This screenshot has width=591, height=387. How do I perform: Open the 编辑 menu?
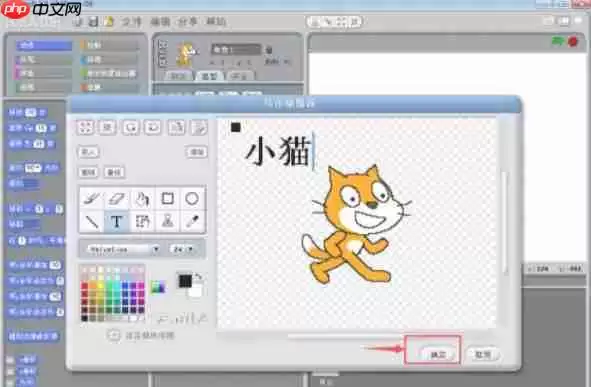pyautogui.click(x=160, y=21)
